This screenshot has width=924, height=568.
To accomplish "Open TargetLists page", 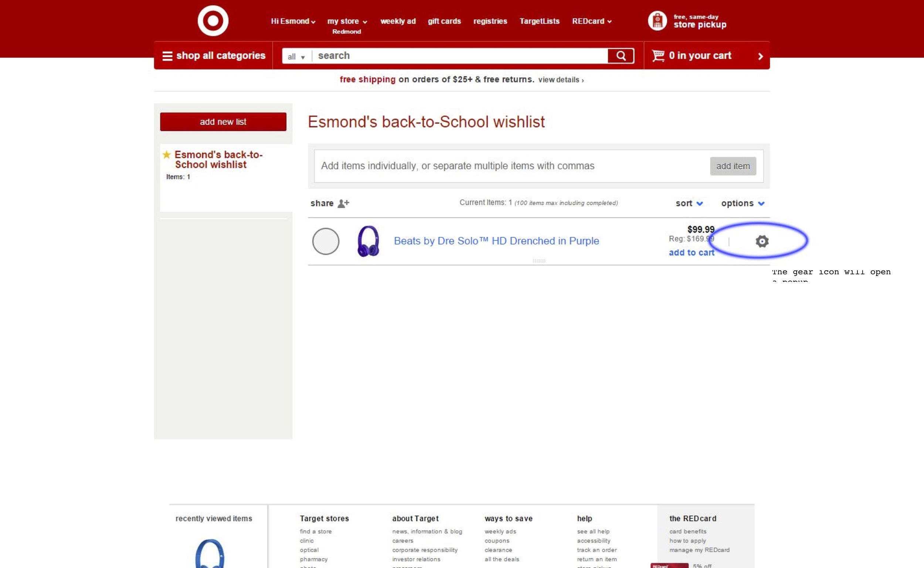I will (539, 21).
